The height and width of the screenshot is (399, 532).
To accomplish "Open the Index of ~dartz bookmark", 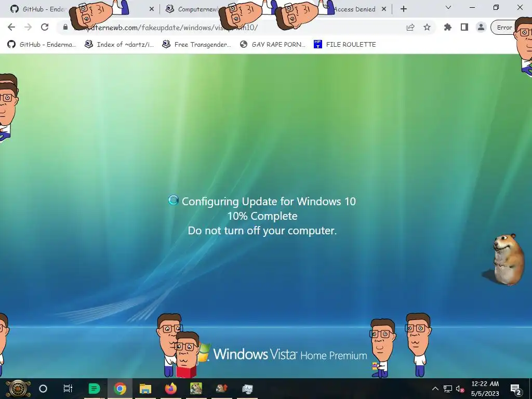I will tap(119, 45).
